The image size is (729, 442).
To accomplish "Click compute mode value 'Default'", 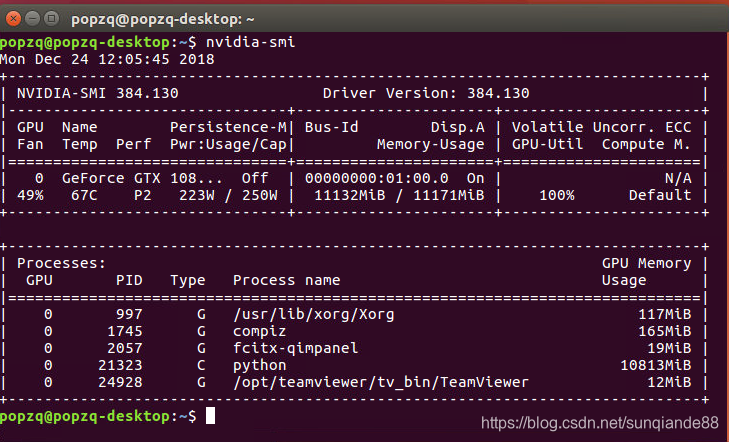I will tap(660, 195).
